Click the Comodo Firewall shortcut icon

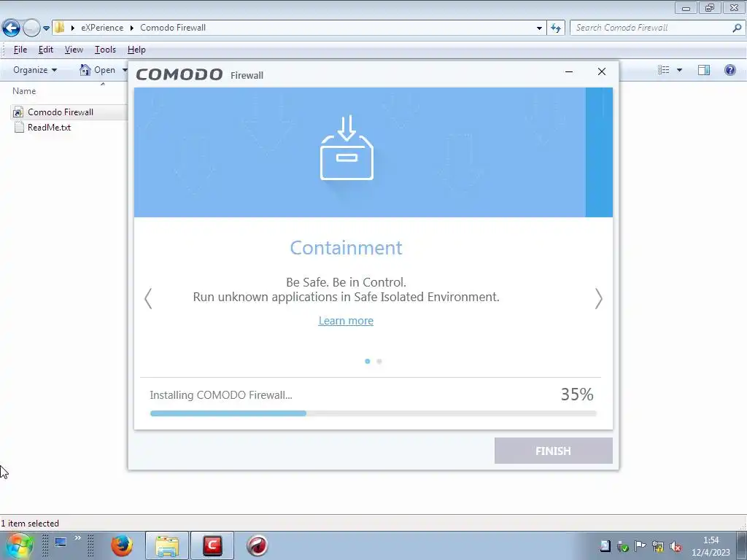[x=18, y=112]
